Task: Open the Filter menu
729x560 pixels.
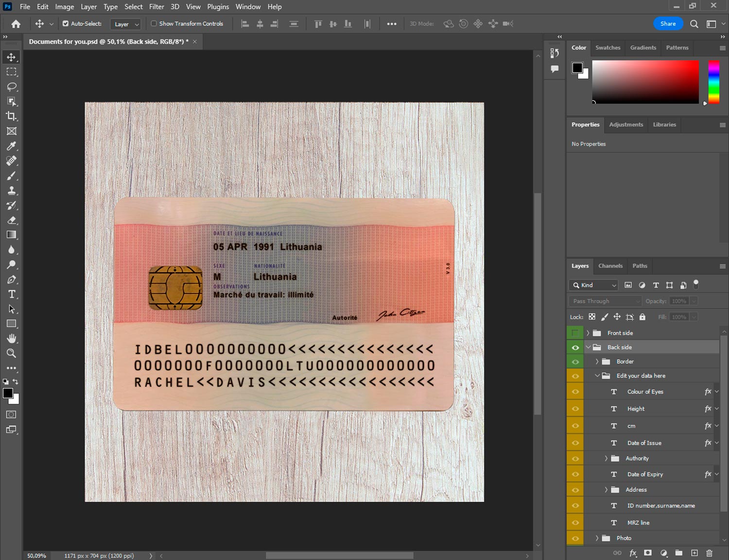Action: tap(156, 7)
